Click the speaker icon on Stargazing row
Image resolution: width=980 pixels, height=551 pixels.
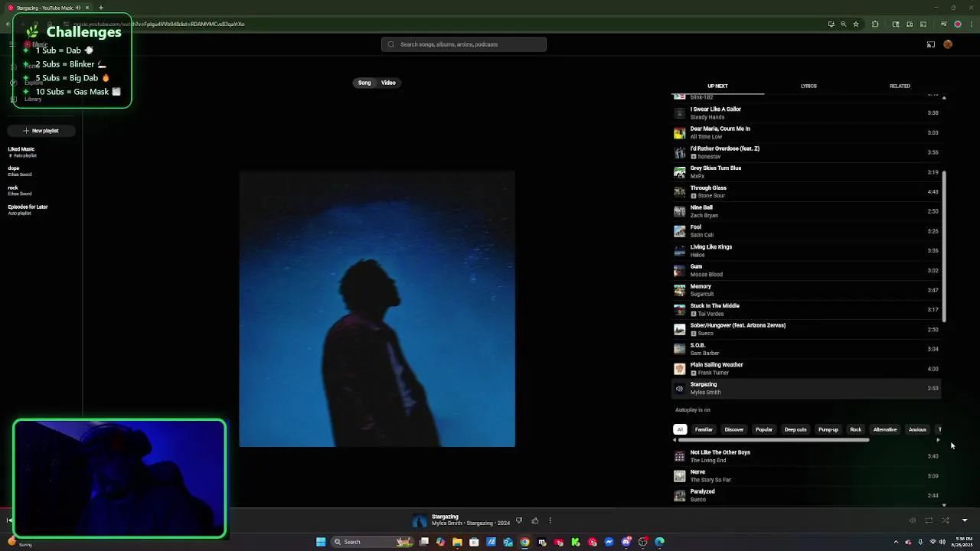click(679, 389)
